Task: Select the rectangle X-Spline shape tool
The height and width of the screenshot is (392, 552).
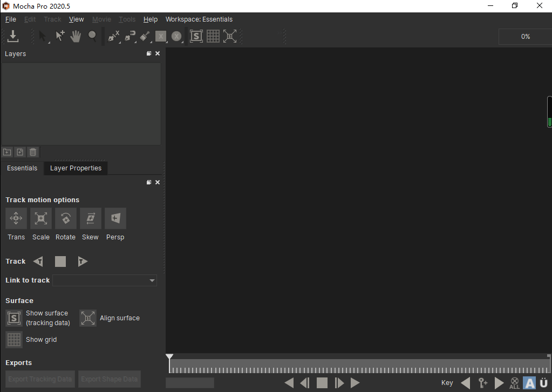Action: pyautogui.click(x=161, y=36)
